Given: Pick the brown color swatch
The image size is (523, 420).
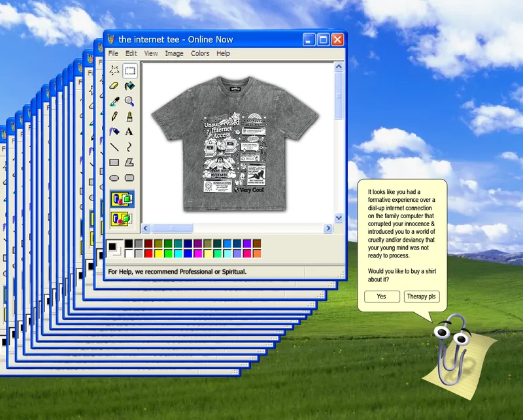Looking at the screenshot, I should pos(257,244).
